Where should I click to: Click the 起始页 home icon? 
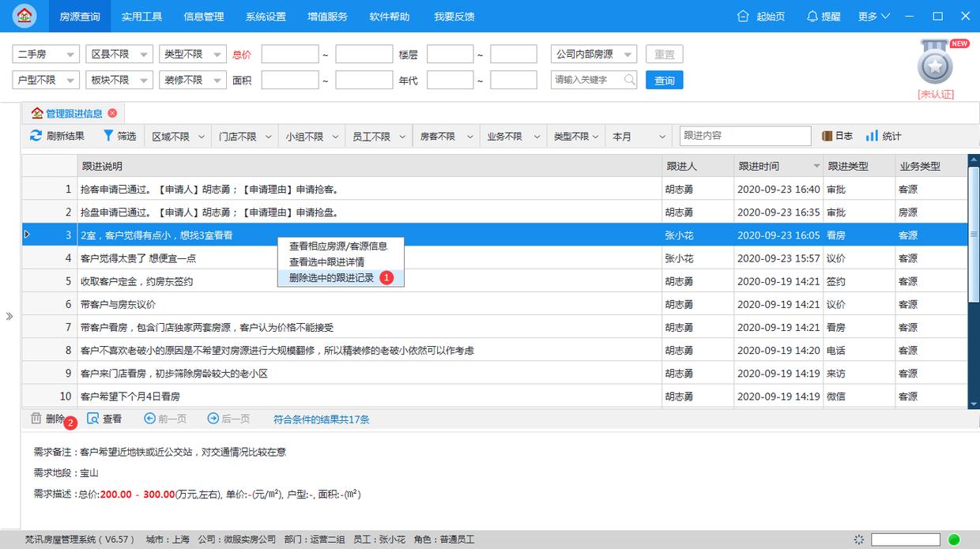742,16
